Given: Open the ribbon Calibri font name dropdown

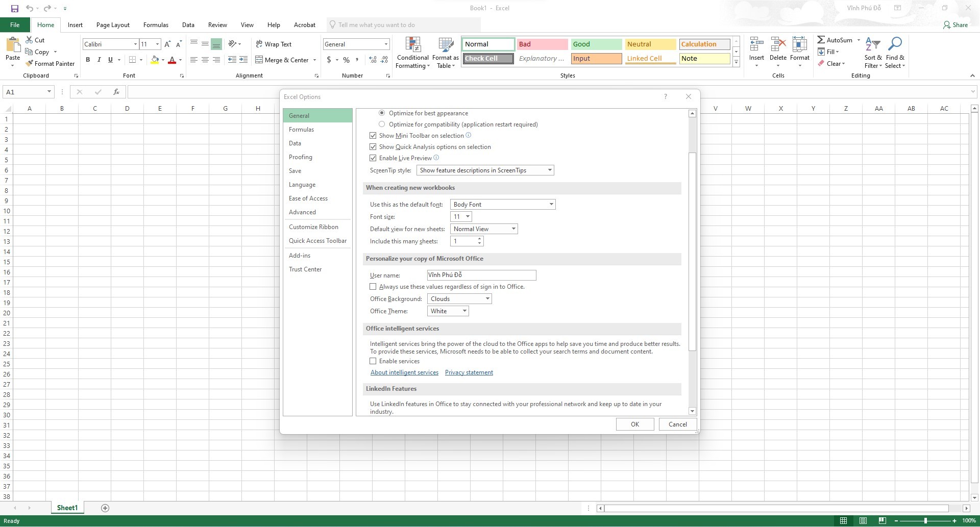Looking at the screenshot, I should (x=135, y=44).
